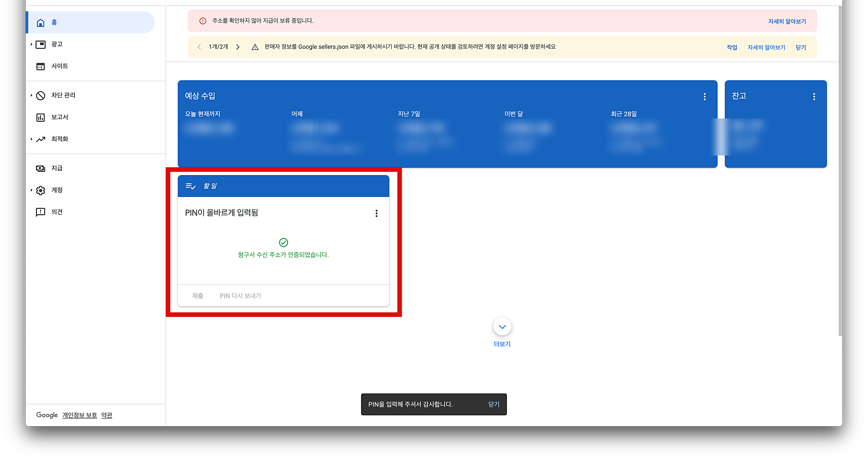Viewport: 868px width, 460px height.
Task: Open 잔고 card three-dot menu
Action: (814, 97)
